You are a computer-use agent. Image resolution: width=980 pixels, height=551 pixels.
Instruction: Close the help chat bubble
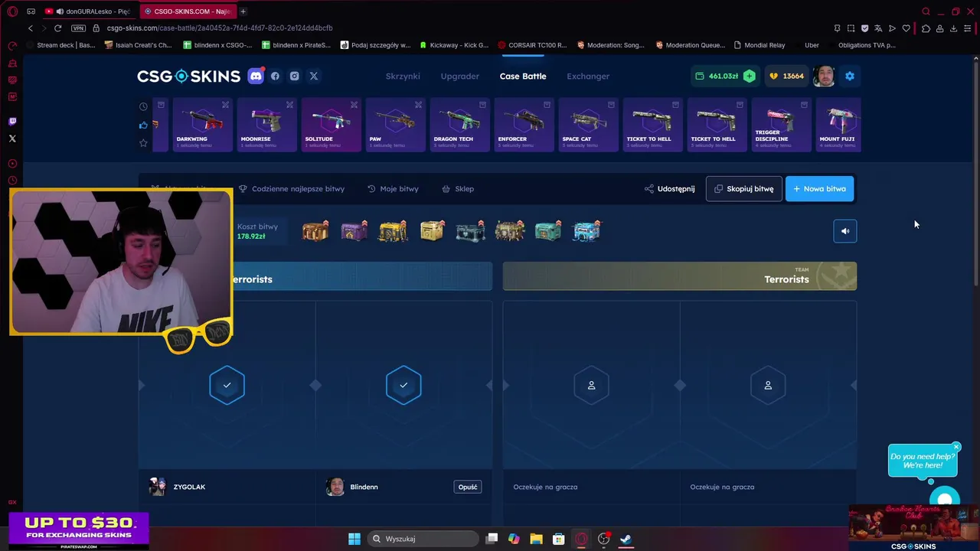pyautogui.click(x=956, y=446)
